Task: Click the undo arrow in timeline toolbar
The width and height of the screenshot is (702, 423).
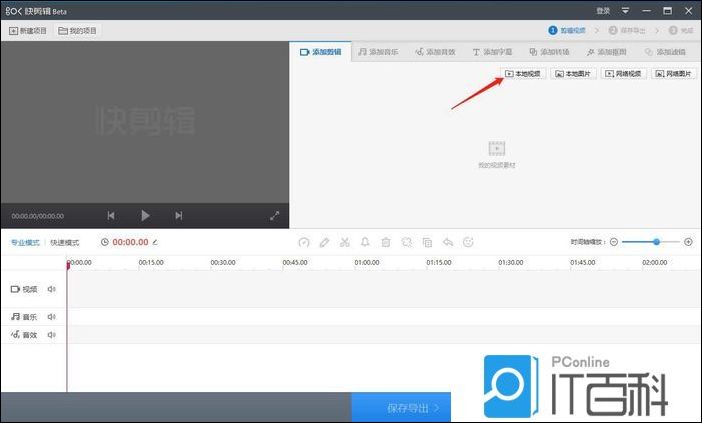Action: (447, 242)
